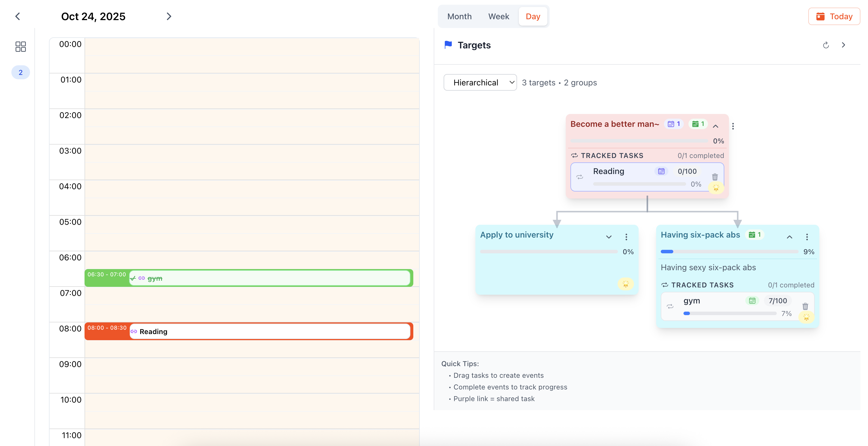Click the 3 targets • 2 groups text

[559, 82]
